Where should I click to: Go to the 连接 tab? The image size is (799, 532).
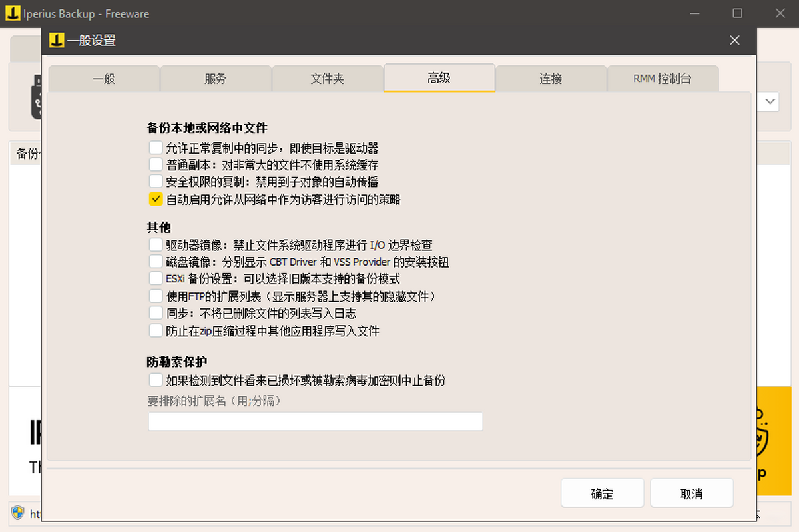click(x=551, y=79)
